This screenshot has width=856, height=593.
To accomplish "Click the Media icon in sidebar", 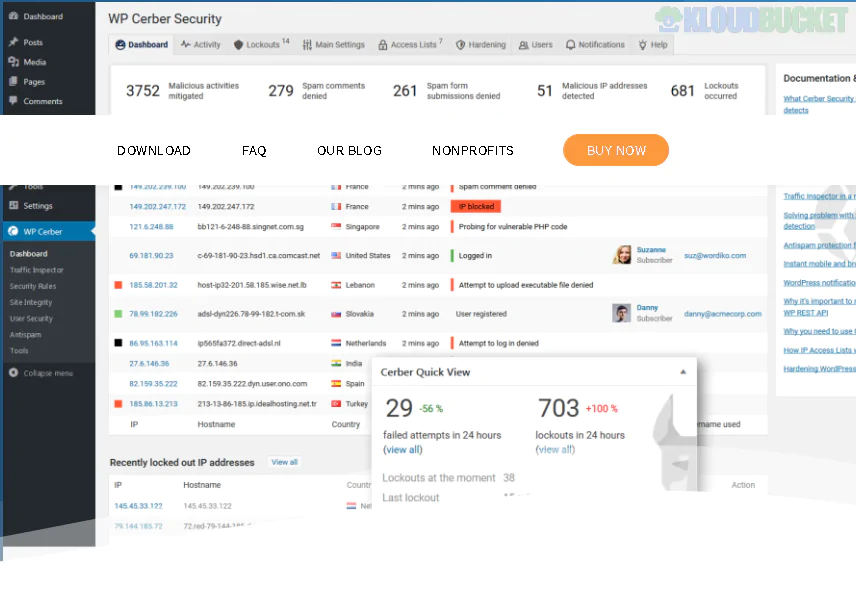I will (x=13, y=62).
